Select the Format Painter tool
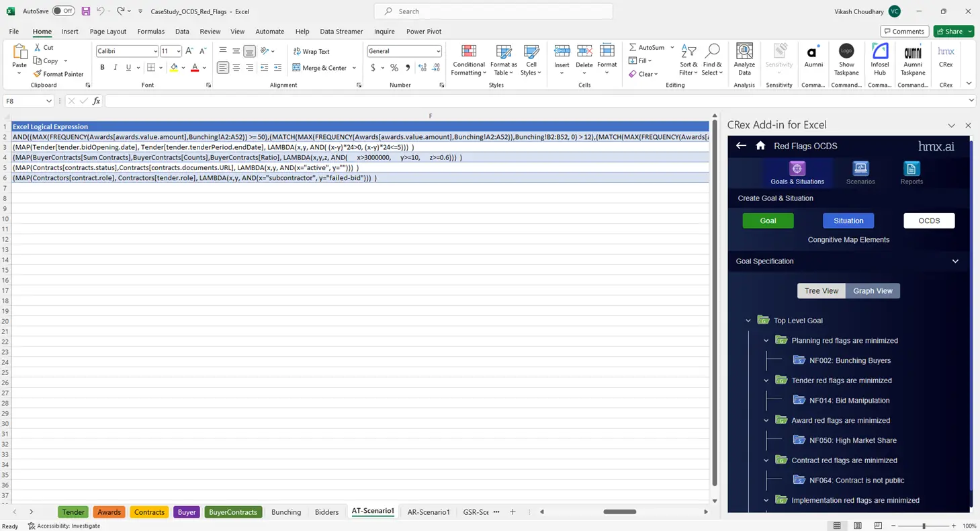The image size is (980, 531). click(58, 74)
